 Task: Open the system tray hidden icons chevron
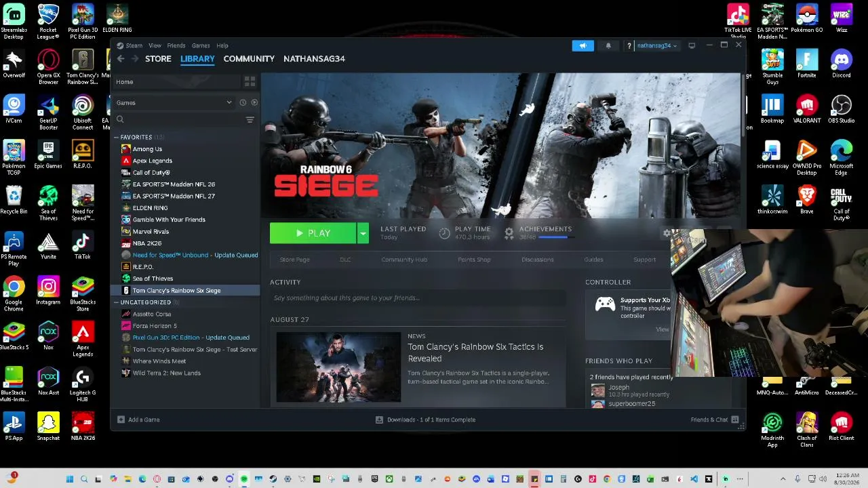pos(783,479)
